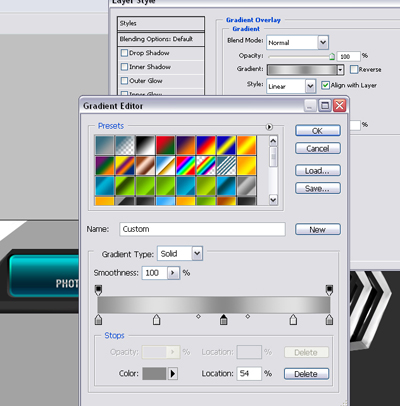This screenshot has height=406, width=400.
Task: Click midpoint diamond right of active stop
Action: click(x=248, y=316)
